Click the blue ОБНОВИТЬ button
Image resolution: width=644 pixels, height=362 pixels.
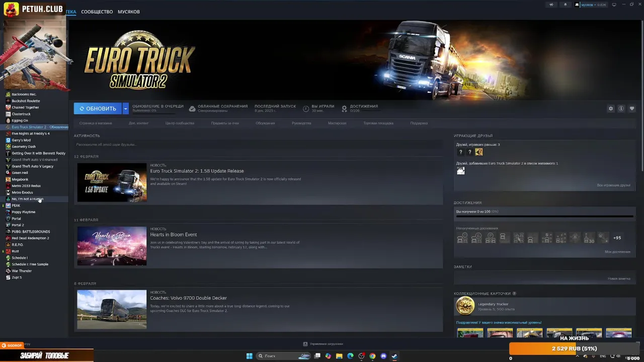[98, 109]
